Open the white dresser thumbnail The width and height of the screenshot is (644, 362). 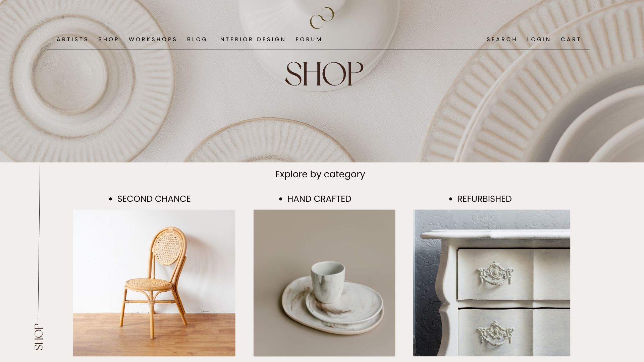(x=492, y=283)
